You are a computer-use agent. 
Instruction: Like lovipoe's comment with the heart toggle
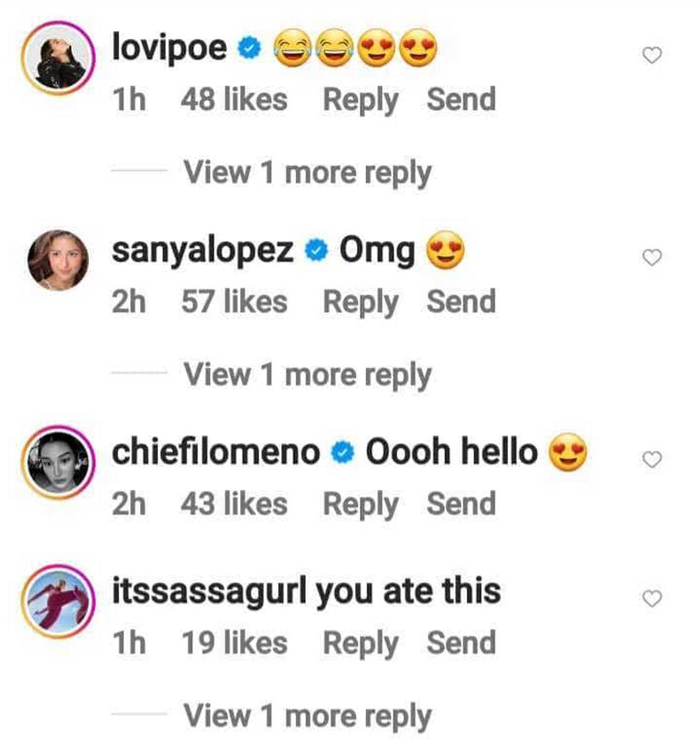click(x=650, y=55)
